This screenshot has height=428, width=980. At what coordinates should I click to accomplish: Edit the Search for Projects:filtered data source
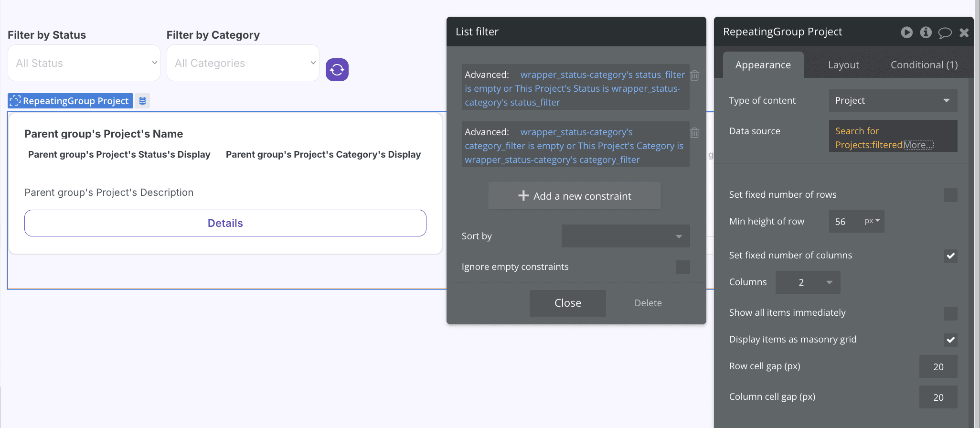[x=893, y=136]
